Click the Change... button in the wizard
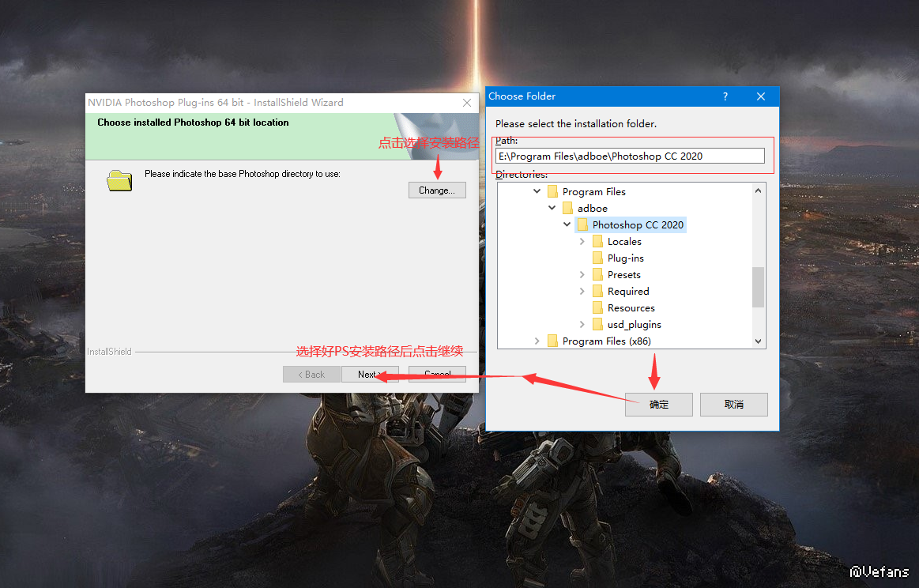919x588 pixels. pos(437,190)
